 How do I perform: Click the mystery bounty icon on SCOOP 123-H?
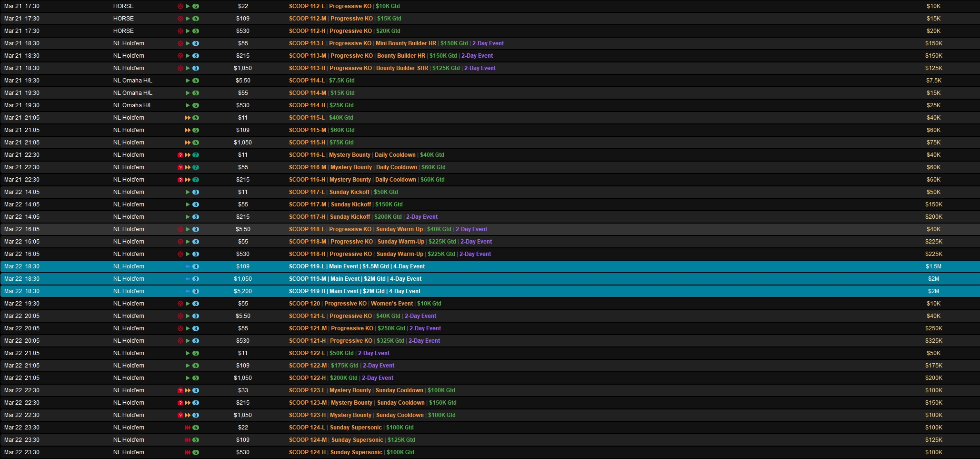point(180,415)
